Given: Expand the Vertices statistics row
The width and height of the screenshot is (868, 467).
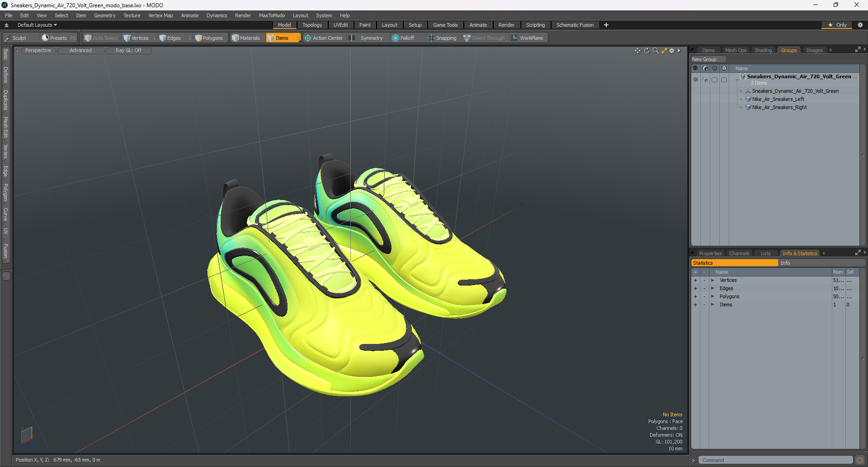Looking at the screenshot, I should [712, 281].
